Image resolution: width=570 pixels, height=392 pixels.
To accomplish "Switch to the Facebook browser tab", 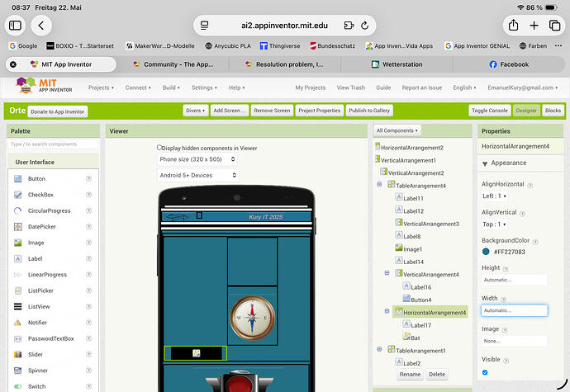I will tap(509, 64).
